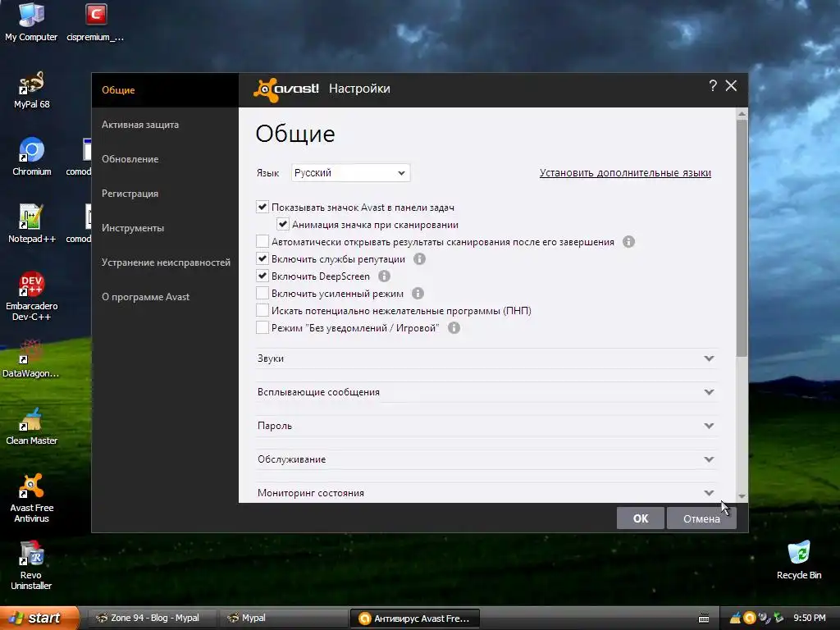This screenshot has height=630, width=840.
Task: Show info icon next to DeepScreen
Action: coord(384,276)
